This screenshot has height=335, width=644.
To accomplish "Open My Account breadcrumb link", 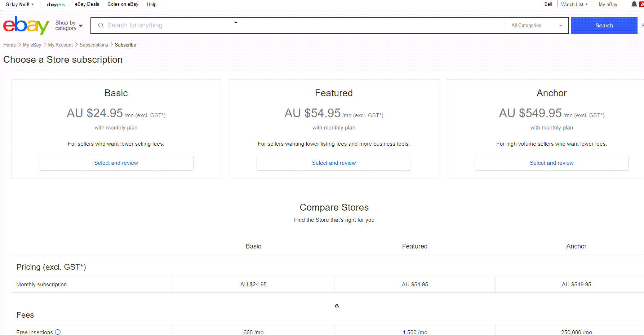I will (60, 45).
